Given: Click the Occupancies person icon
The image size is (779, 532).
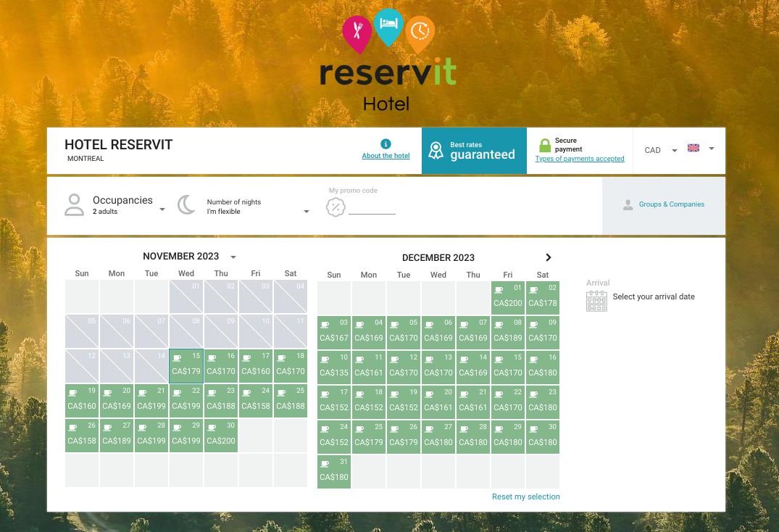Looking at the screenshot, I should tap(74, 205).
